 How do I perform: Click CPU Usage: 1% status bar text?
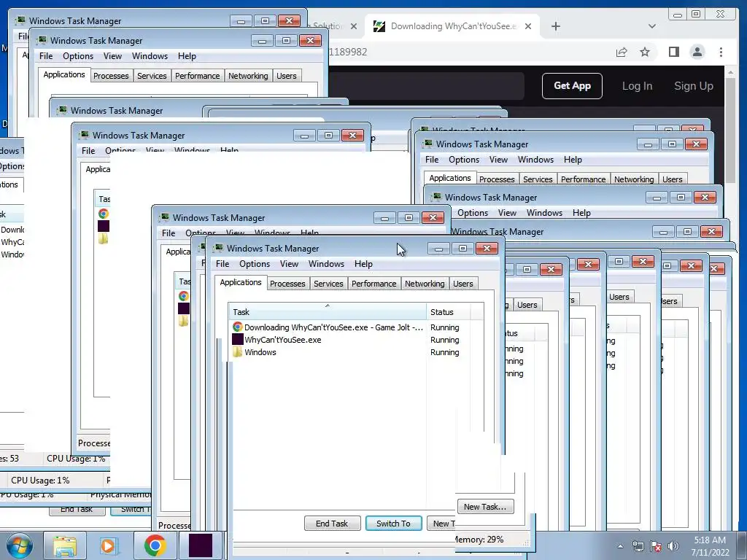coord(40,481)
